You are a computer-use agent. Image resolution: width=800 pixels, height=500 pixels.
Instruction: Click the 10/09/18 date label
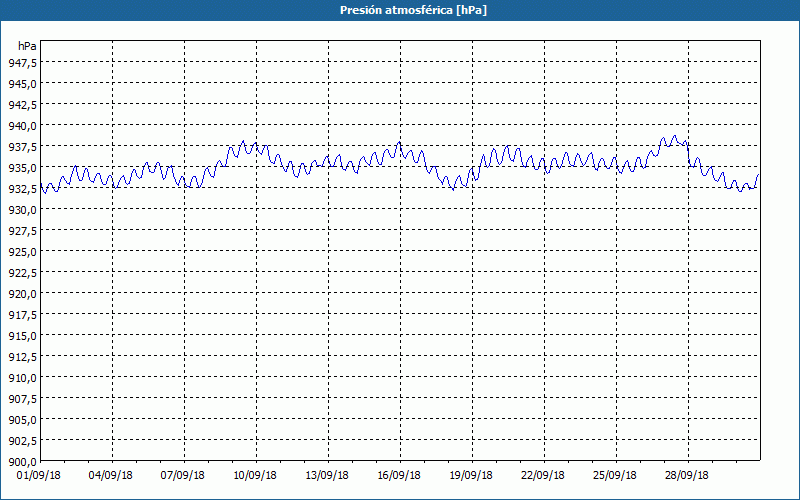255,475
